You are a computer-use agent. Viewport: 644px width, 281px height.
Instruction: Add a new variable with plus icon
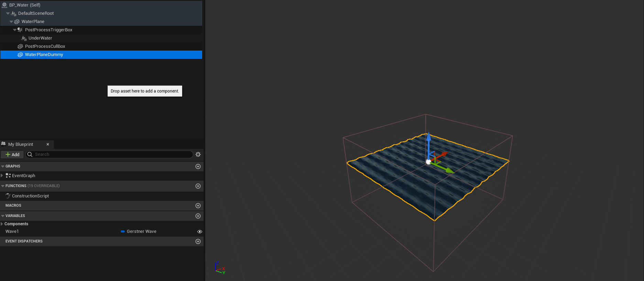[x=198, y=216]
